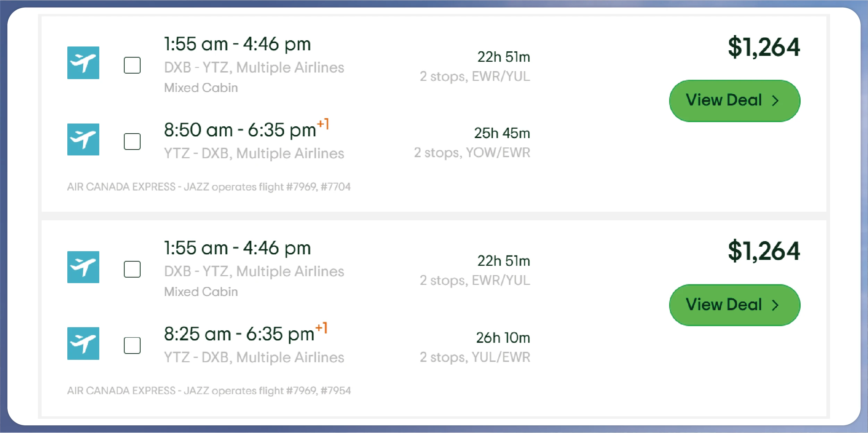Click airline icon for the 8:25 am return flight
The image size is (868, 433).
coord(83,343)
